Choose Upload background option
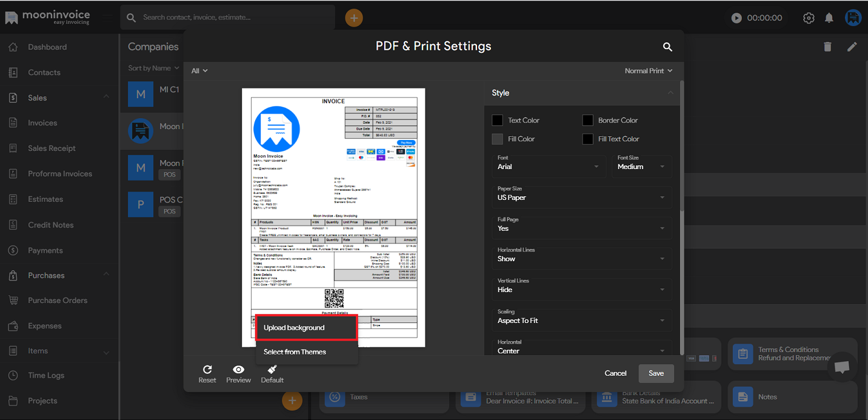This screenshot has width=868, height=420. 307,328
